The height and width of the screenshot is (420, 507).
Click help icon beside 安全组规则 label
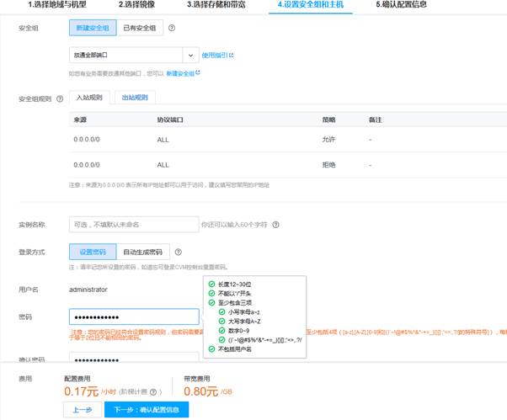coord(59,98)
